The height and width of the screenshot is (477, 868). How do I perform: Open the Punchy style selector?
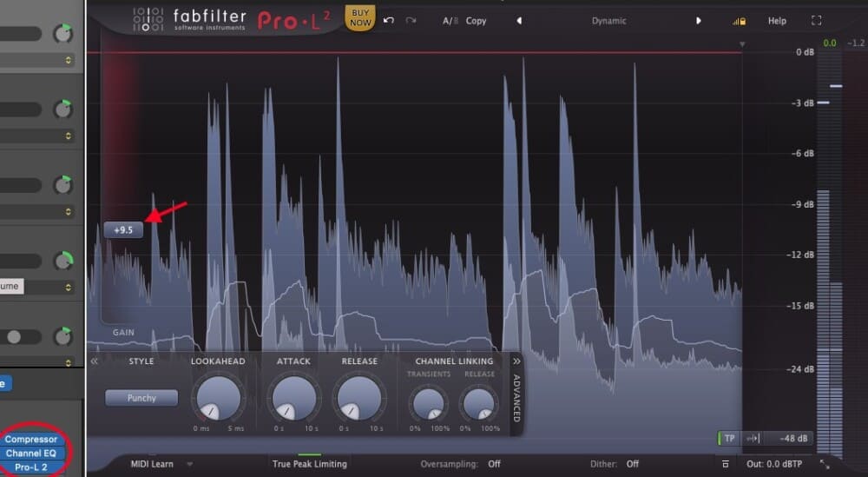pyautogui.click(x=141, y=398)
